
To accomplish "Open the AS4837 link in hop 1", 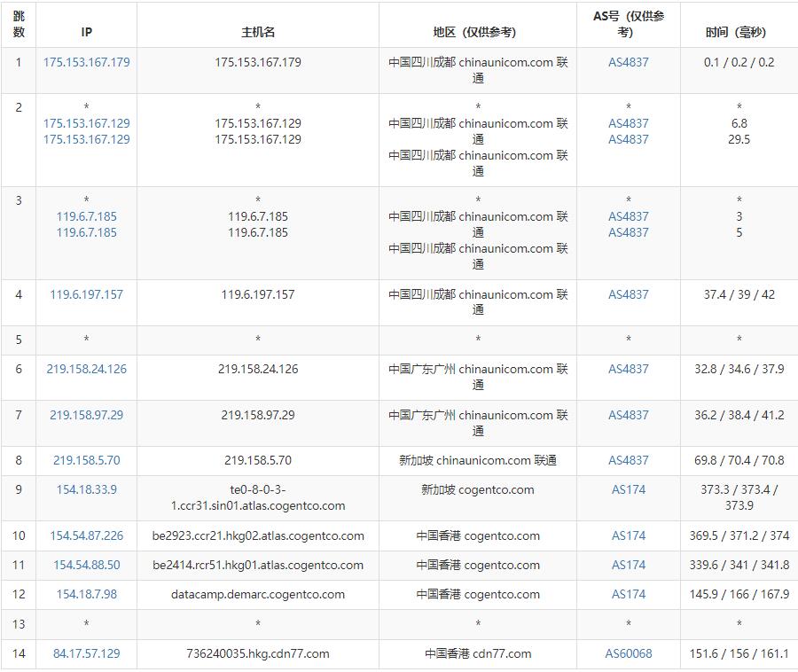I will point(628,62).
